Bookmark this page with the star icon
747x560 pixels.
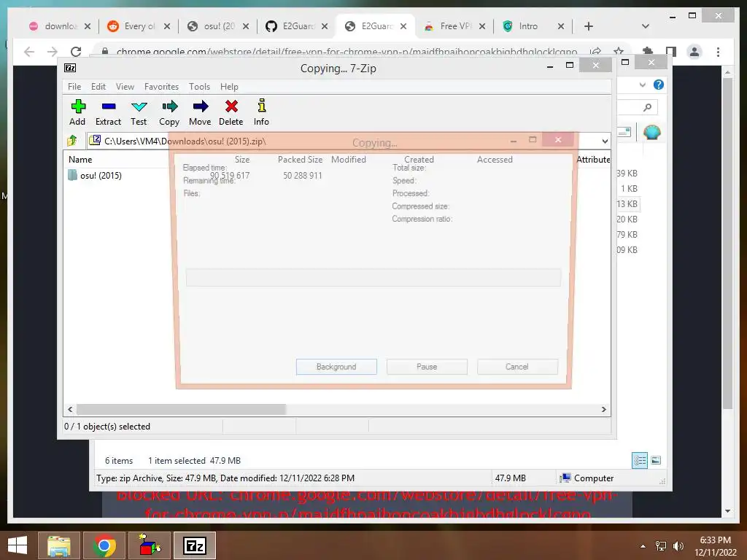(x=619, y=50)
